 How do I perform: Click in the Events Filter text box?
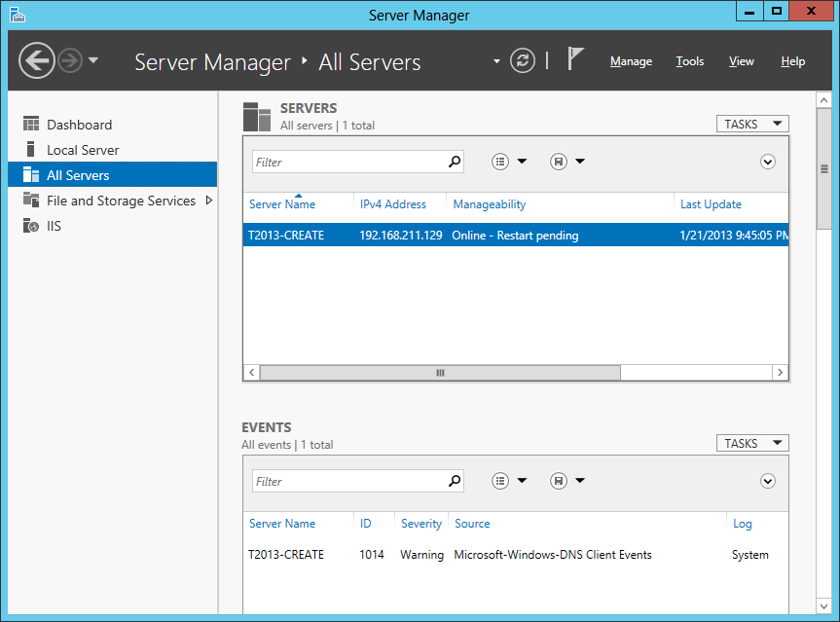pos(348,481)
